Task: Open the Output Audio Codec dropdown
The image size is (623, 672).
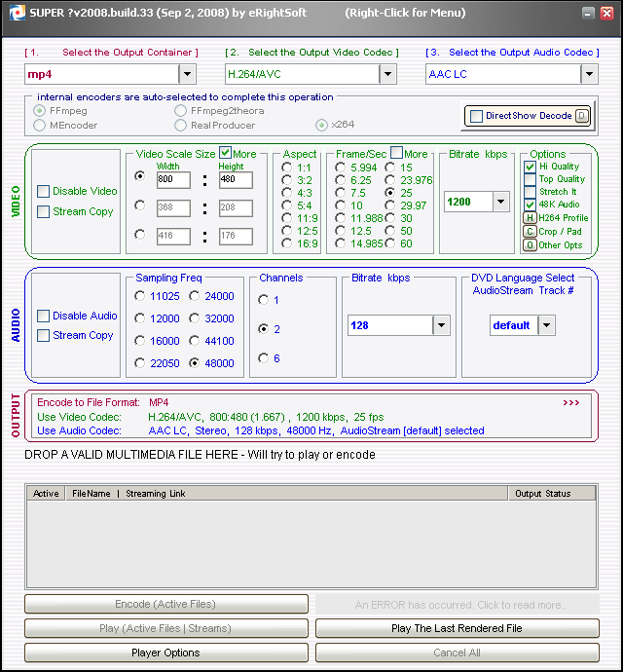Action: tap(589, 74)
